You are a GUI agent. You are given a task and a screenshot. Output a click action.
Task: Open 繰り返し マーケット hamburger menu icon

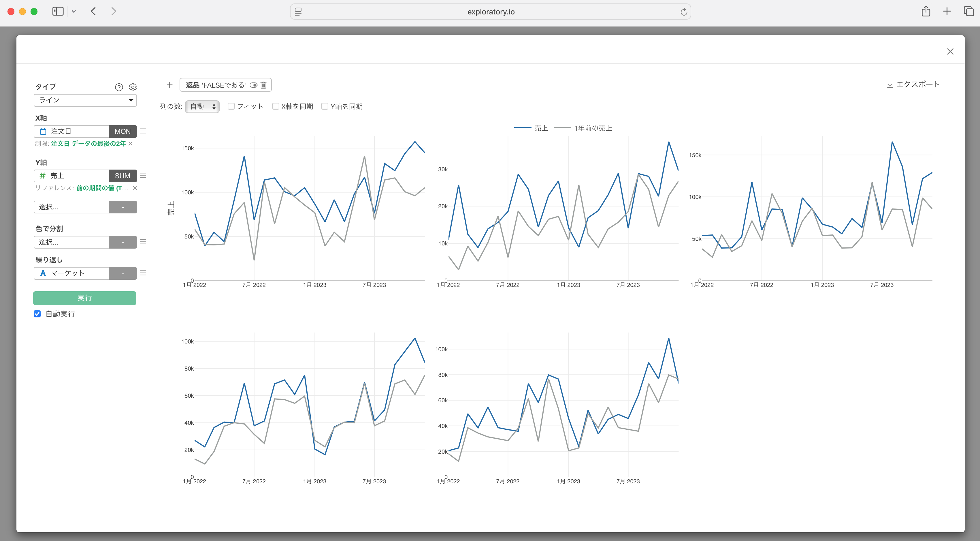(143, 273)
